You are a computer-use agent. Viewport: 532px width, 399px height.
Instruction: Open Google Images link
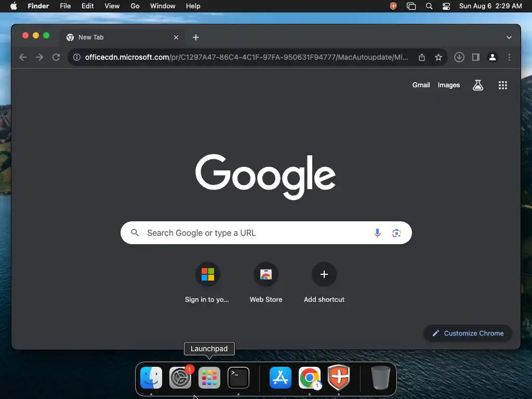click(448, 85)
